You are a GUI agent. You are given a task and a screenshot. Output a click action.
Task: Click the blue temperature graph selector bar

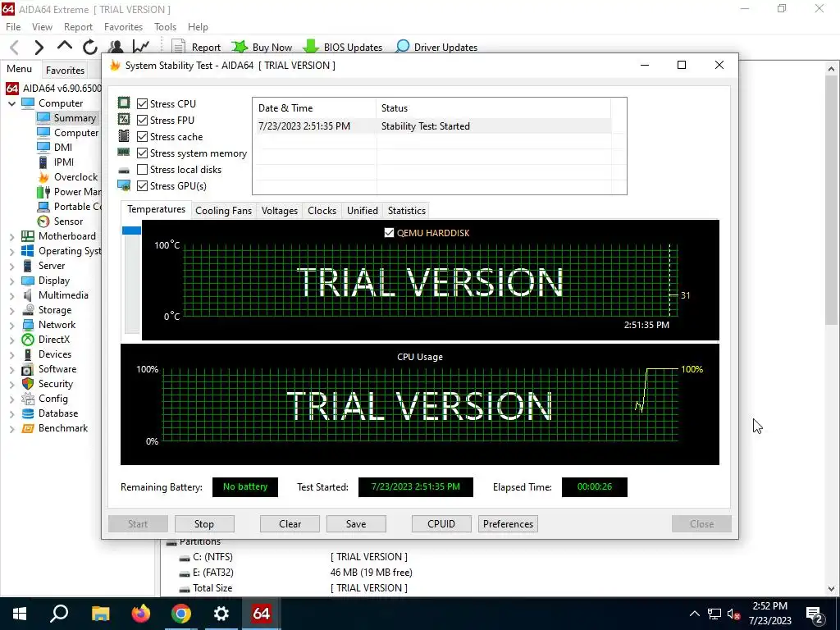click(x=131, y=231)
